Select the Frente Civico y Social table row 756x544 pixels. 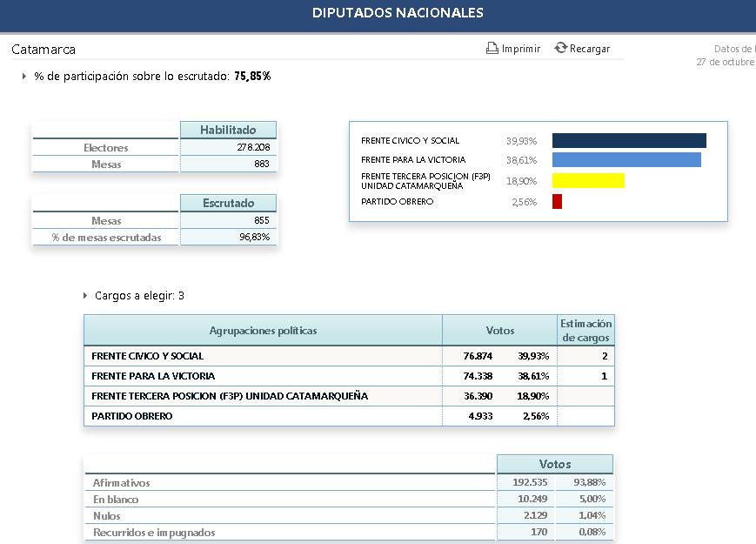tap(348, 356)
